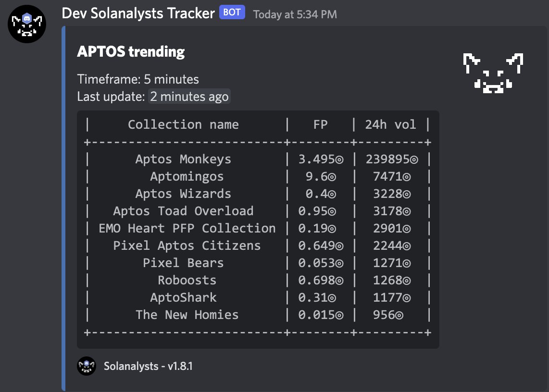Click the 0.015 floor price value

coord(321,315)
